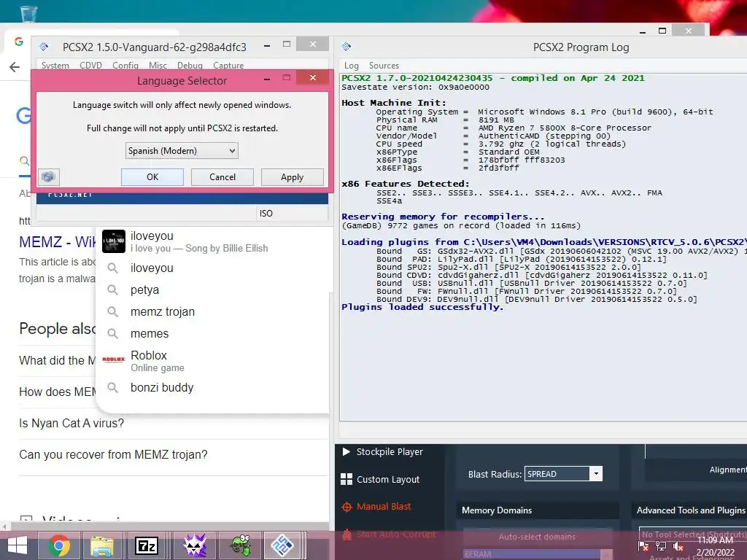The width and height of the screenshot is (747, 560).
Task: Open the Sources menu in Program Log window
Action: [x=384, y=65]
